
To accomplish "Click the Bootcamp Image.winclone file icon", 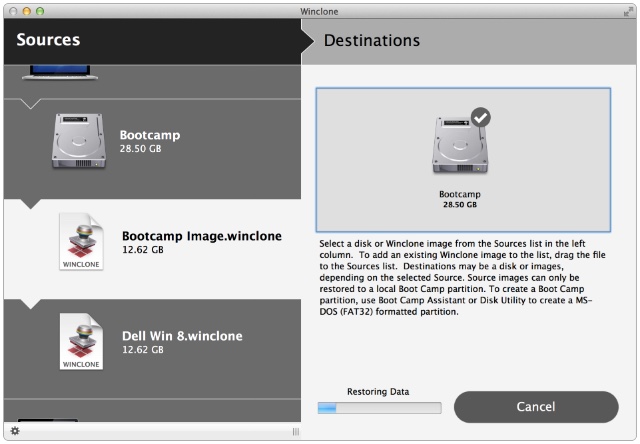I will [x=81, y=243].
